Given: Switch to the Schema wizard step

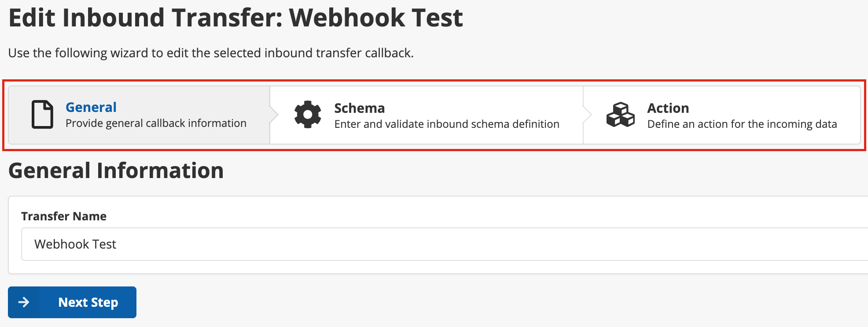Looking at the screenshot, I should (359, 108).
